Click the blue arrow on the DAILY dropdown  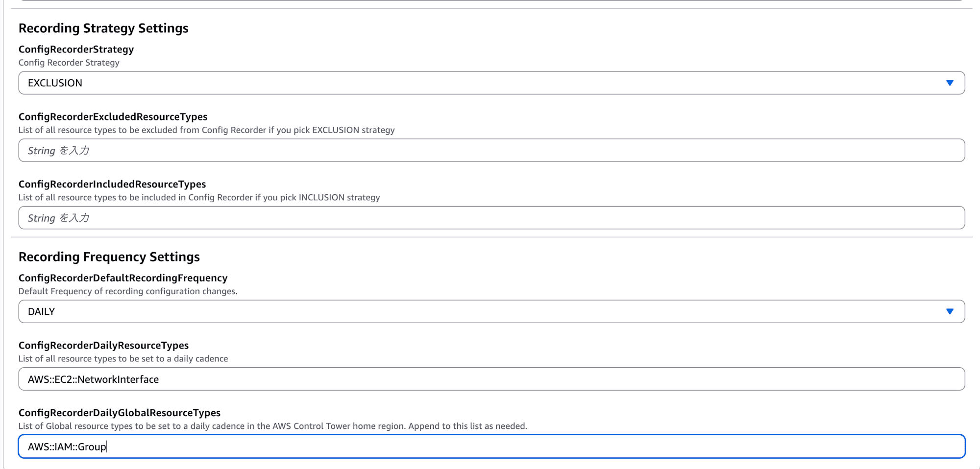tap(949, 312)
